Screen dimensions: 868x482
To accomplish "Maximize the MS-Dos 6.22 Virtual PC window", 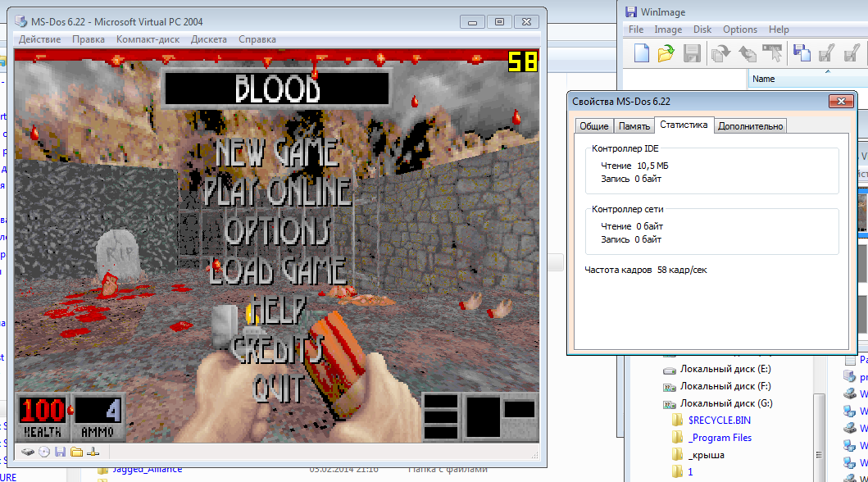I will click(x=499, y=21).
